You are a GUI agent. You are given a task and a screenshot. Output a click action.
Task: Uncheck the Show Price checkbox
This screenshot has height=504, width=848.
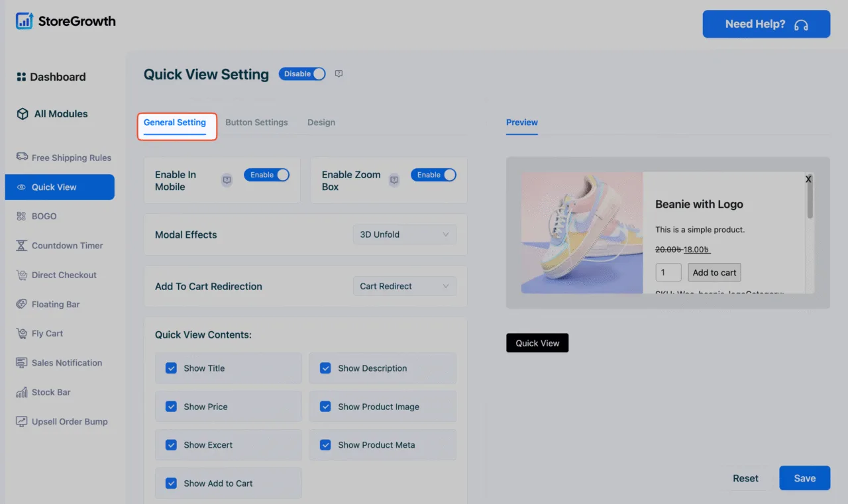(171, 407)
